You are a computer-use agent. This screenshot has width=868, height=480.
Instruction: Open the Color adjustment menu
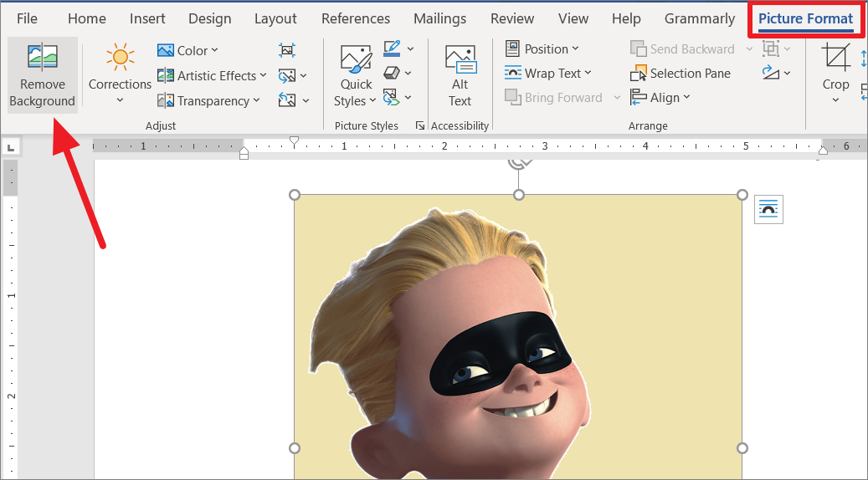tap(187, 51)
